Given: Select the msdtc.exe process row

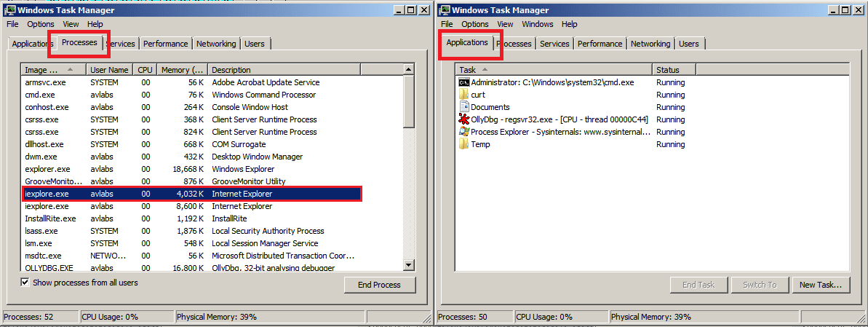Looking at the screenshot, I should 191,256.
